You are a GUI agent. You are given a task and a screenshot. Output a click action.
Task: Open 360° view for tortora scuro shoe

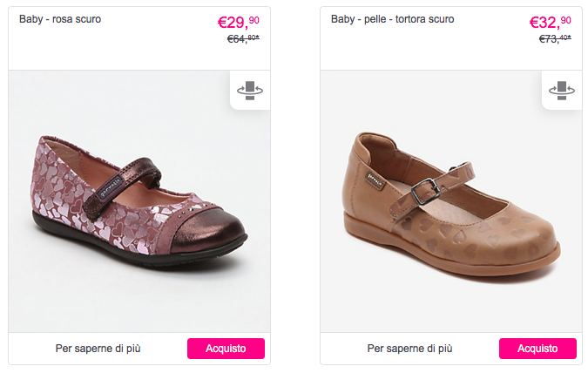(x=562, y=91)
